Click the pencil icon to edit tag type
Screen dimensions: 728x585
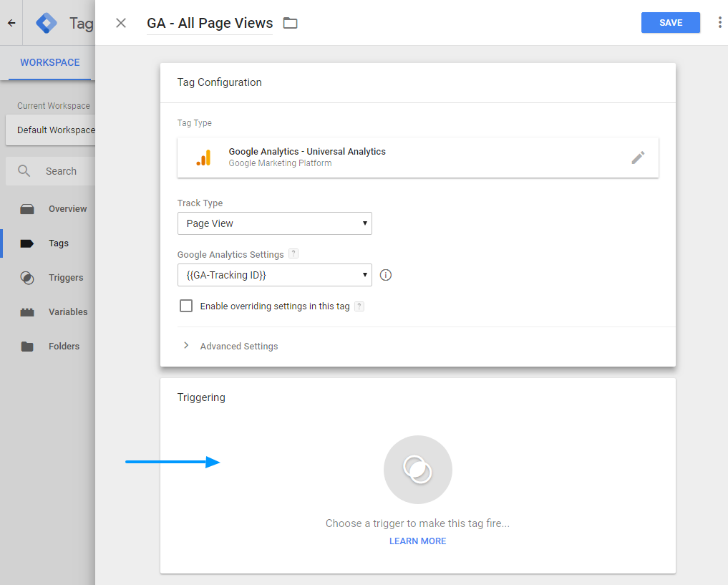[638, 158]
